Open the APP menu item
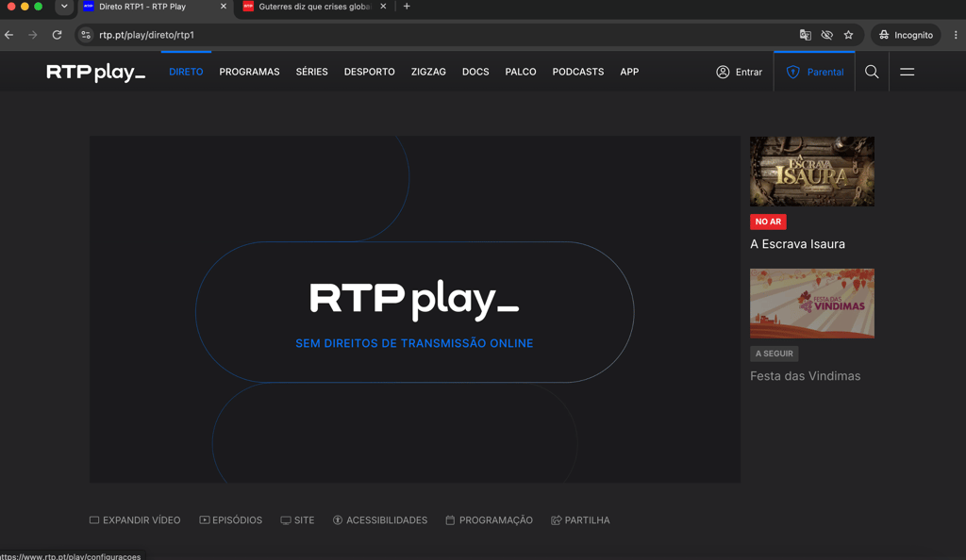The height and width of the screenshot is (560, 966). 629,72
